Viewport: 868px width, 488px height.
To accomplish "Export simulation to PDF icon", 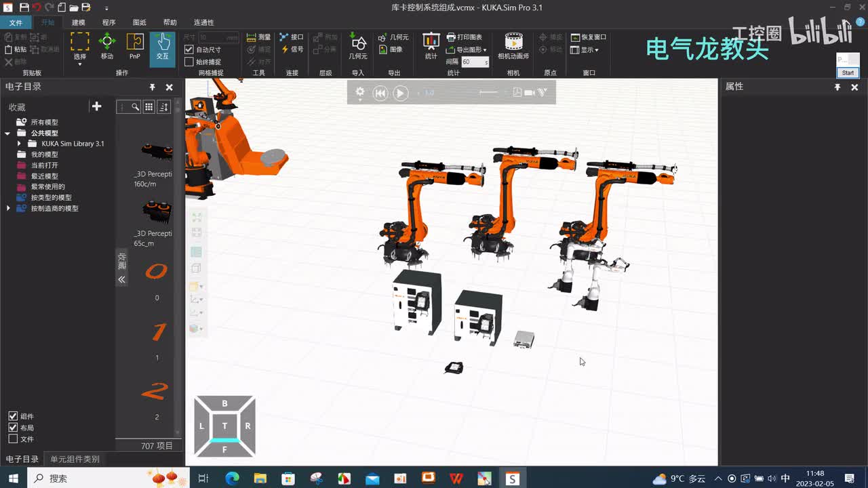I will pyautogui.click(x=517, y=92).
